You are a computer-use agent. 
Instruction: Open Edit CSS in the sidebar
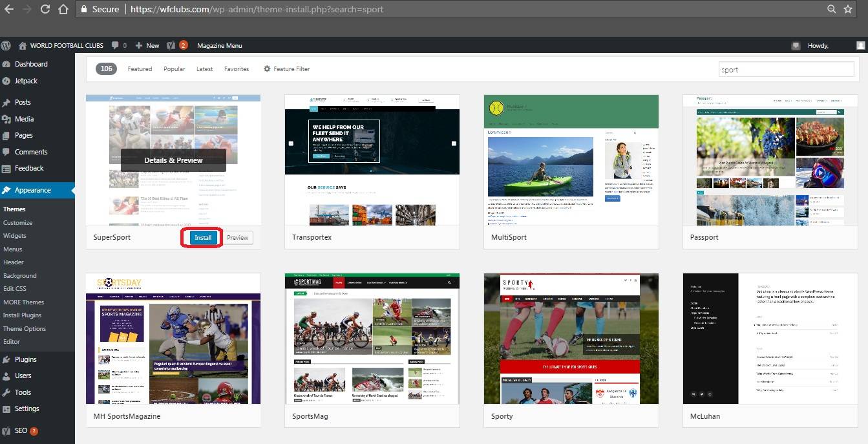click(x=15, y=288)
